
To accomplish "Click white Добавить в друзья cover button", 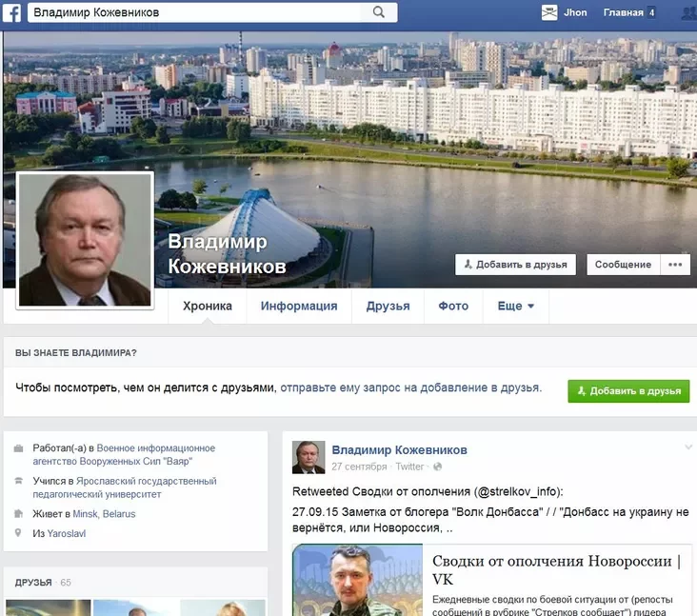I will pyautogui.click(x=515, y=265).
